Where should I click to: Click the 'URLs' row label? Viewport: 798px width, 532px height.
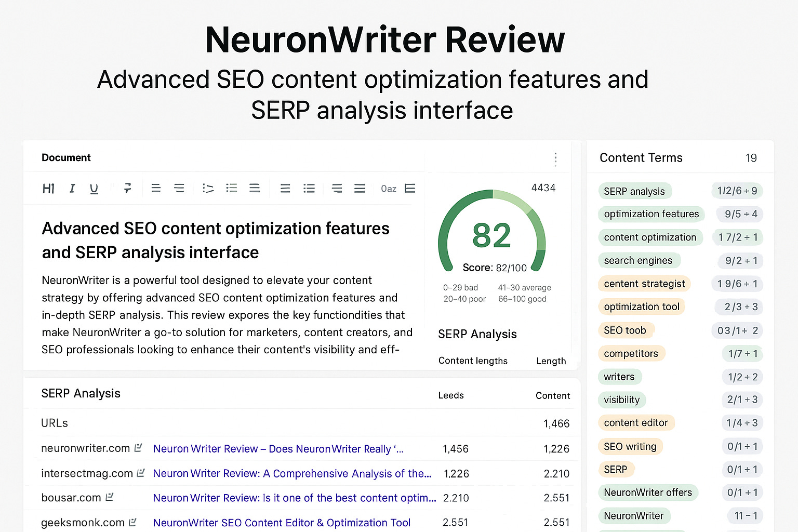pos(55,423)
